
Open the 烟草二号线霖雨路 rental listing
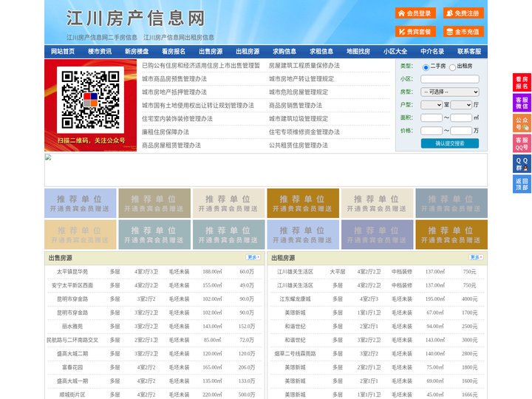tap(295, 353)
